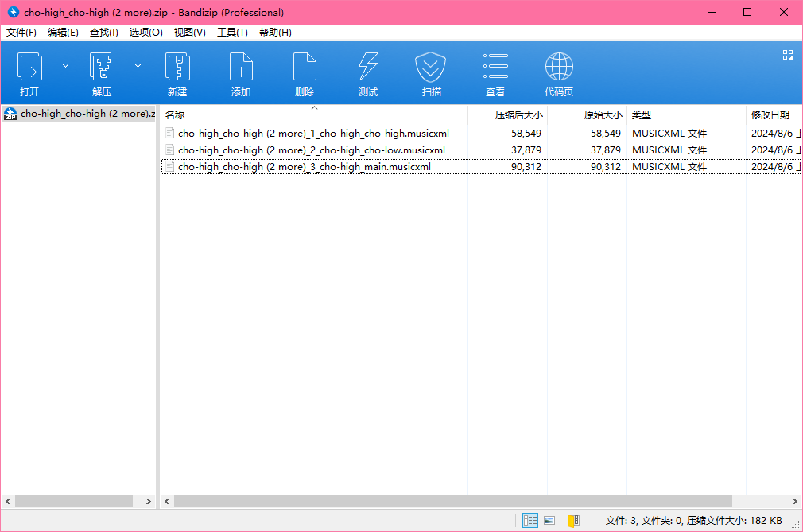Select the zip archive in the left tree
Image resolution: width=803 pixels, height=532 pixels.
click(x=80, y=114)
